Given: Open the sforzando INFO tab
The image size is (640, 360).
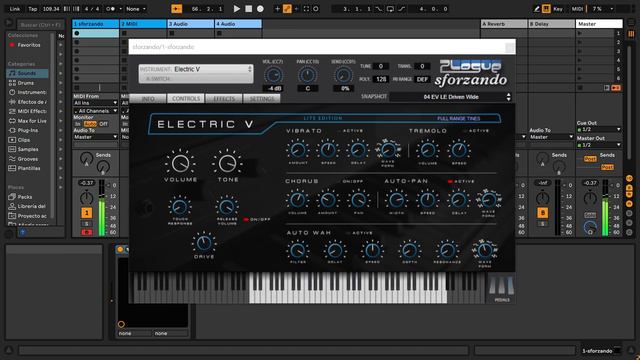Looking at the screenshot, I should click(x=148, y=99).
